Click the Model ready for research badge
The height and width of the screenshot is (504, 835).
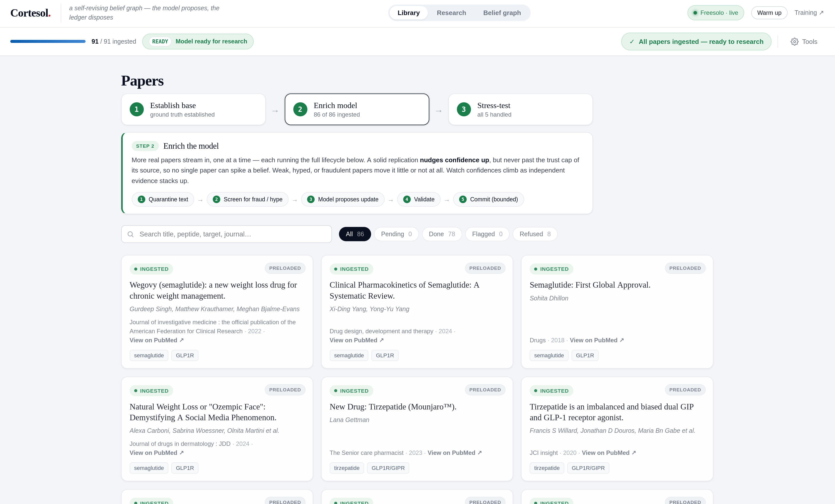click(x=198, y=41)
